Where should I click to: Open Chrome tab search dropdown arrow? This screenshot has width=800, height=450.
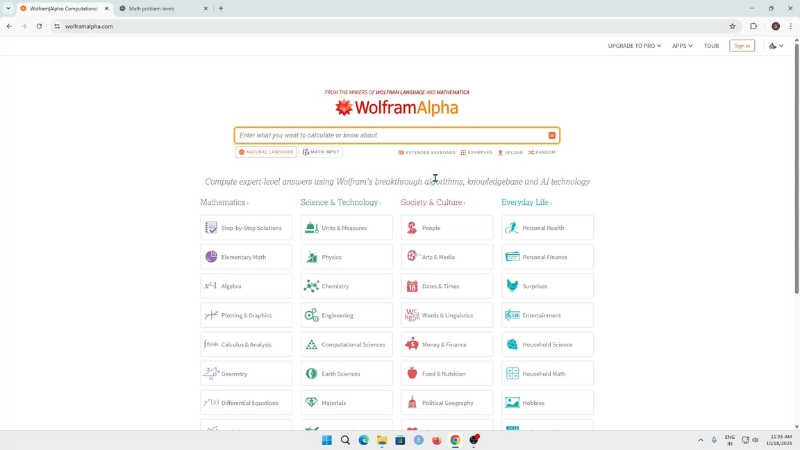[8, 8]
